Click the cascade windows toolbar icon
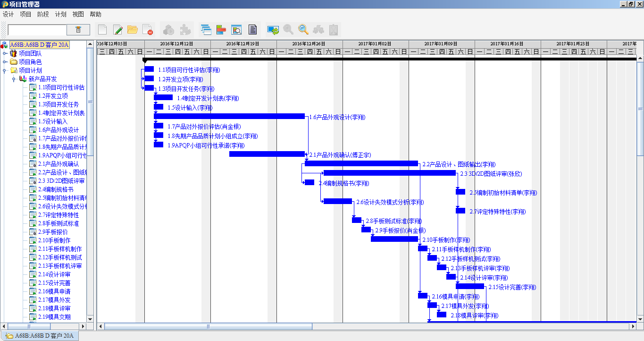Viewport: 644px width, 341px height. [x=206, y=30]
